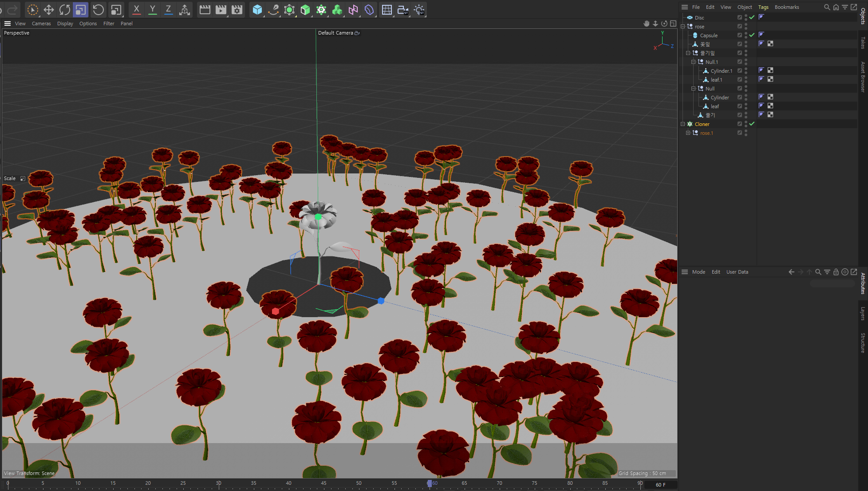Screen dimensions: 868x491
Task: Click the Object Manager home icon
Action: [x=836, y=7]
